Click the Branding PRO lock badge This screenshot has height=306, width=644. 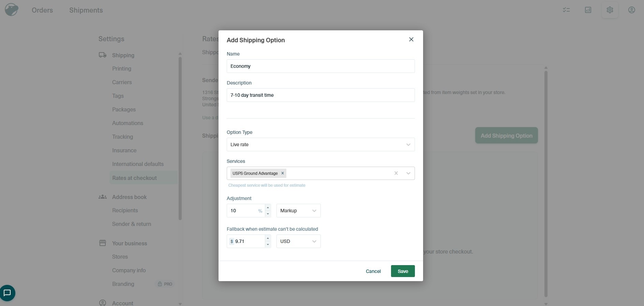click(x=165, y=284)
